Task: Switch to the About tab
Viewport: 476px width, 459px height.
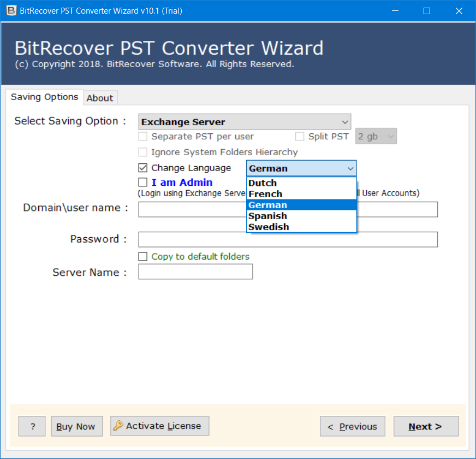Action: coord(100,98)
